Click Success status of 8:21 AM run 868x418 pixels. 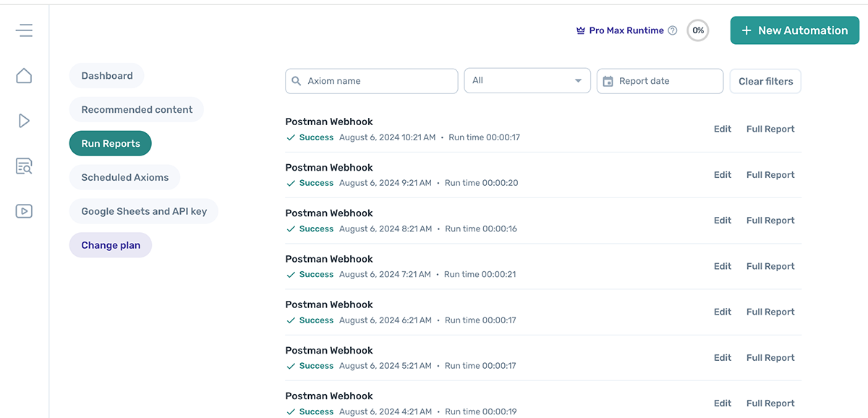(310, 229)
